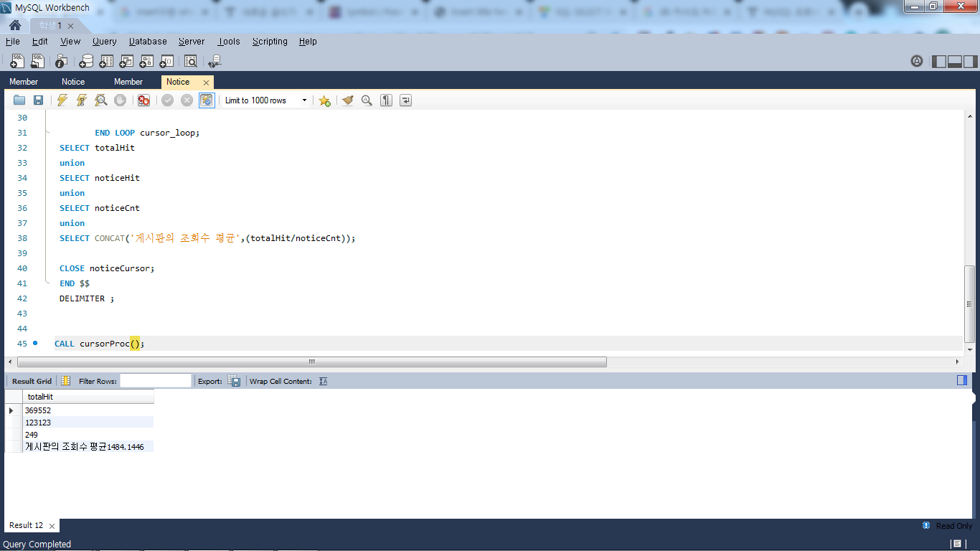Image resolution: width=980 pixels, height=551 pixels.
Task: Execute statement under cursor icon
Action: [x=82, y=100]
